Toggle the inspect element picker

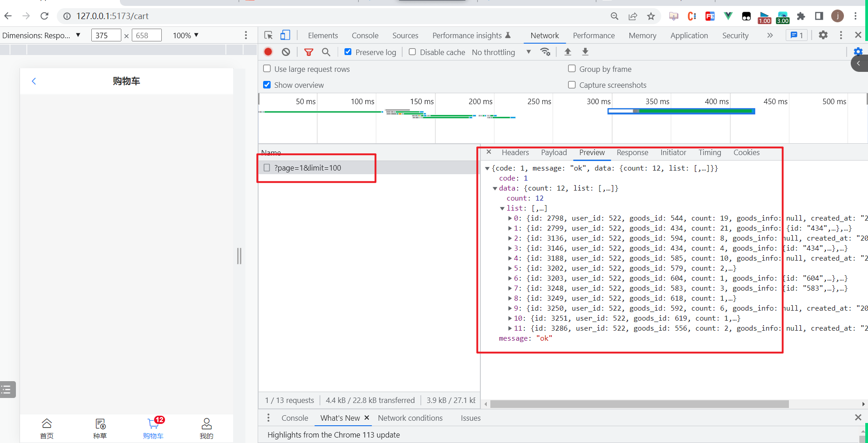pyautogui.click(x=268, y=35)
